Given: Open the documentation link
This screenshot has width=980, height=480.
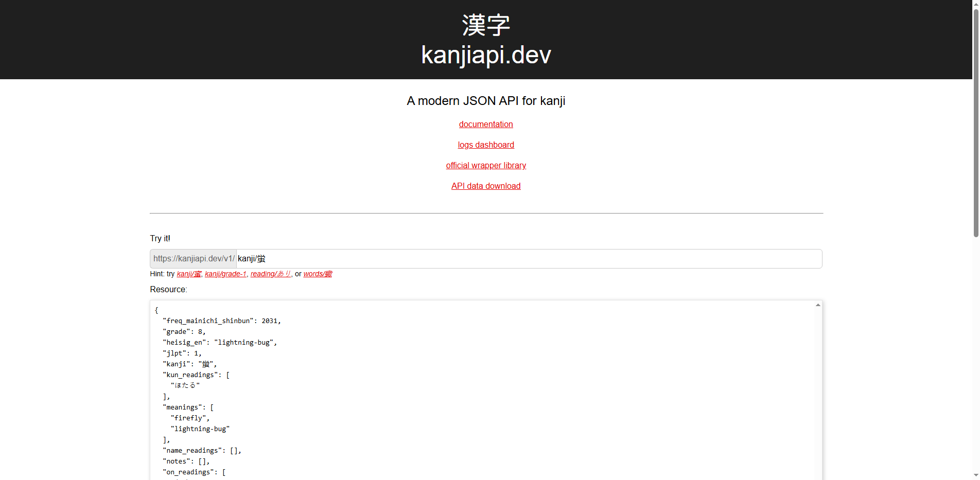Looking at the screenshot, I should click(485, 124).
